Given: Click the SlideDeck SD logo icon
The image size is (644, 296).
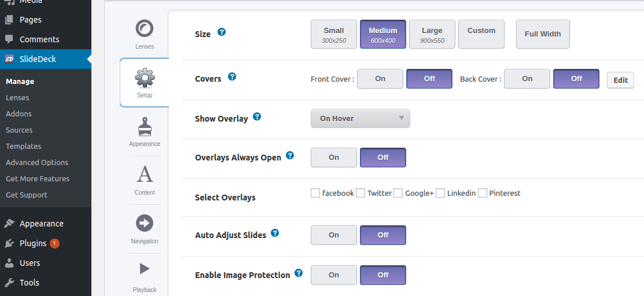Looking at the screenshot, I should click(x=9, y=59).
